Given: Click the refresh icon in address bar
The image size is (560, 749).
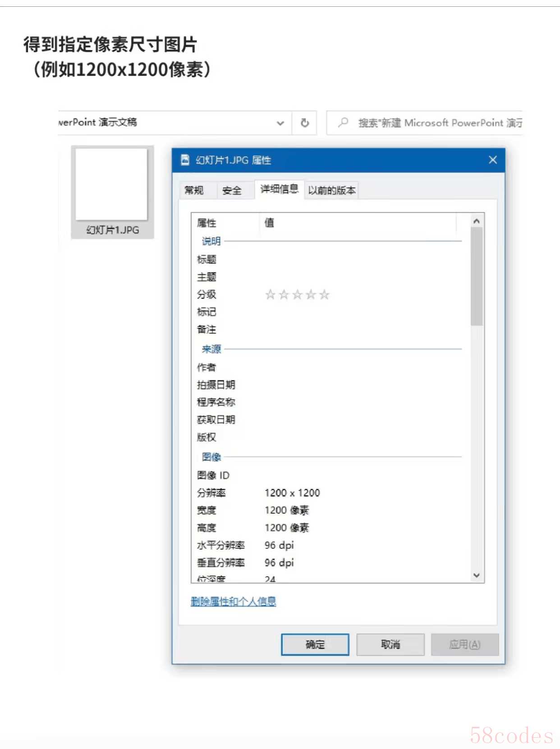Looking at the screenshot, I should (305, 123).
